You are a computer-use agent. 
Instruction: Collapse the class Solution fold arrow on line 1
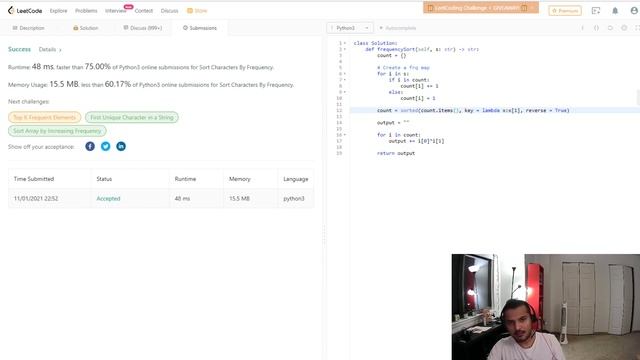click(345, 43)
